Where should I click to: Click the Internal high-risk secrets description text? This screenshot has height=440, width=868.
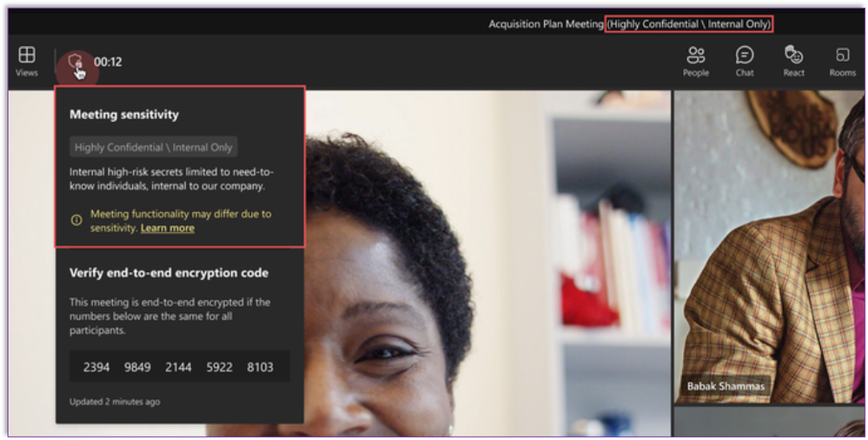click(x=172, y=179)
